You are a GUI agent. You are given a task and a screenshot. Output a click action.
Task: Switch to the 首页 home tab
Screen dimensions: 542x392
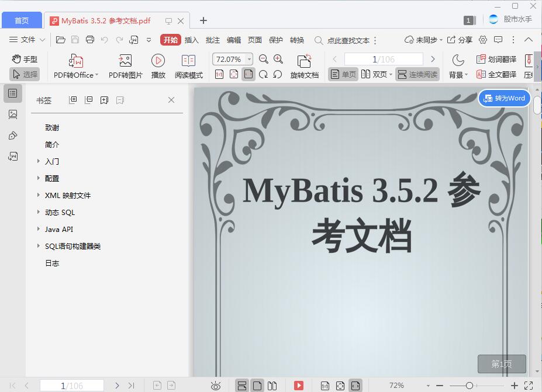[x=22, y=20]
